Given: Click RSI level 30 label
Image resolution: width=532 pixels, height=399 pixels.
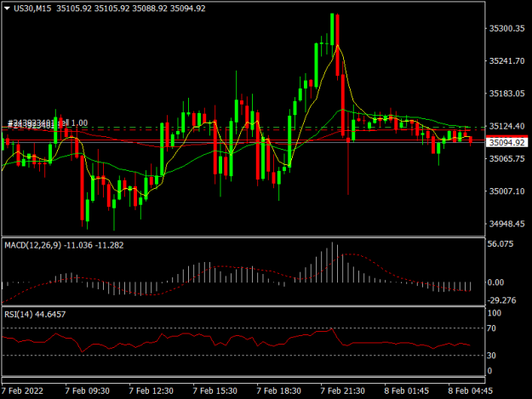Looking at the screenshot, I should coord(491,356).
